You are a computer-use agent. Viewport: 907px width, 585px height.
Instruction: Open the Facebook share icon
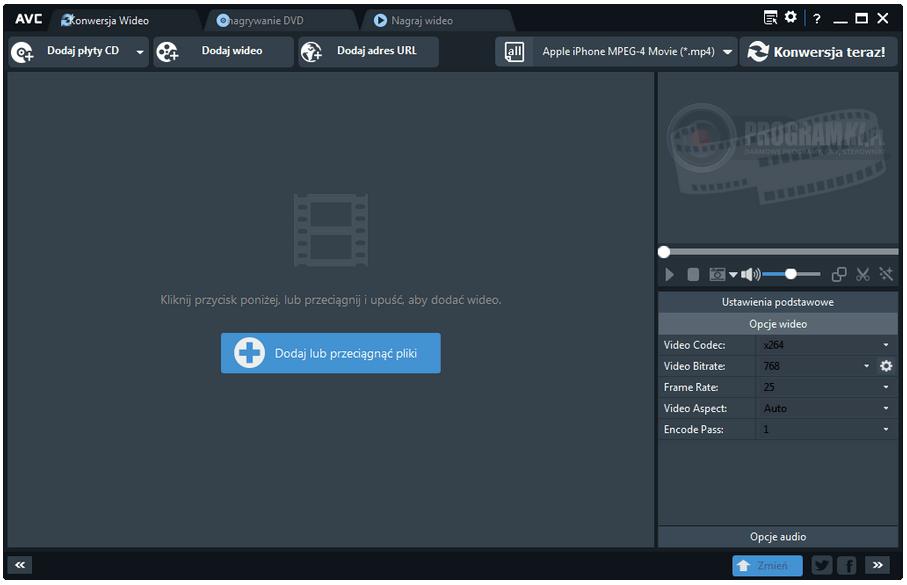[x=847, y=565]
